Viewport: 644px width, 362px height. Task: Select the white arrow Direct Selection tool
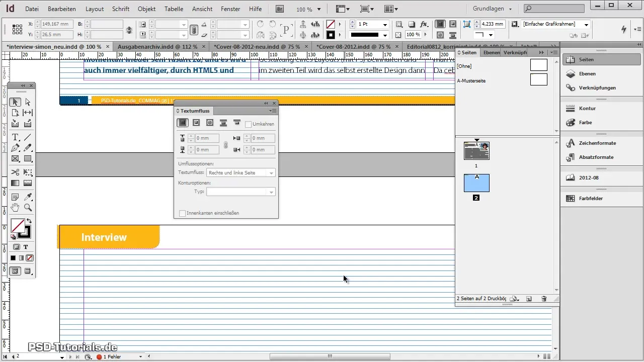coord(28,102)
